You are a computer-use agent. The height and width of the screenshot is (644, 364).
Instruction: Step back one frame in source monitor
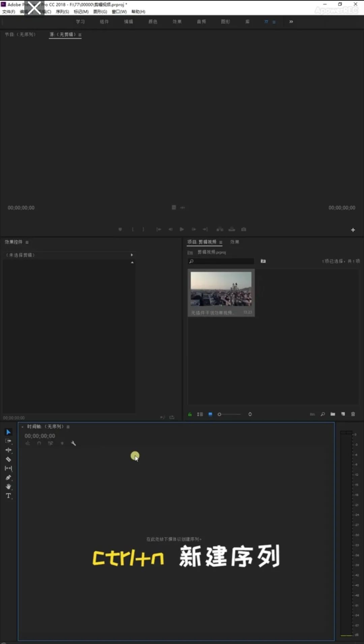pos(170,229)
